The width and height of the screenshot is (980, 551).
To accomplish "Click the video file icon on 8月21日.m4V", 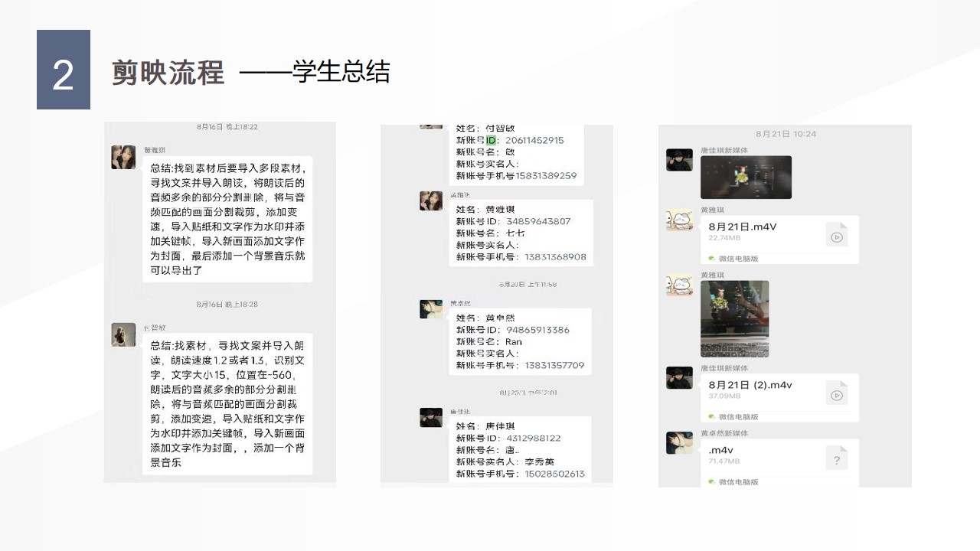I will pyautogui.click(x=837, y=234).
